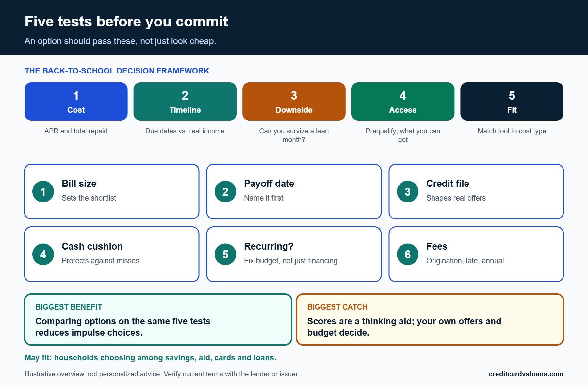Click 'THE BACK-TO-SCHOOL DECISION FRAMEWORK' heading
588x387 pixels.
[117, 71]
